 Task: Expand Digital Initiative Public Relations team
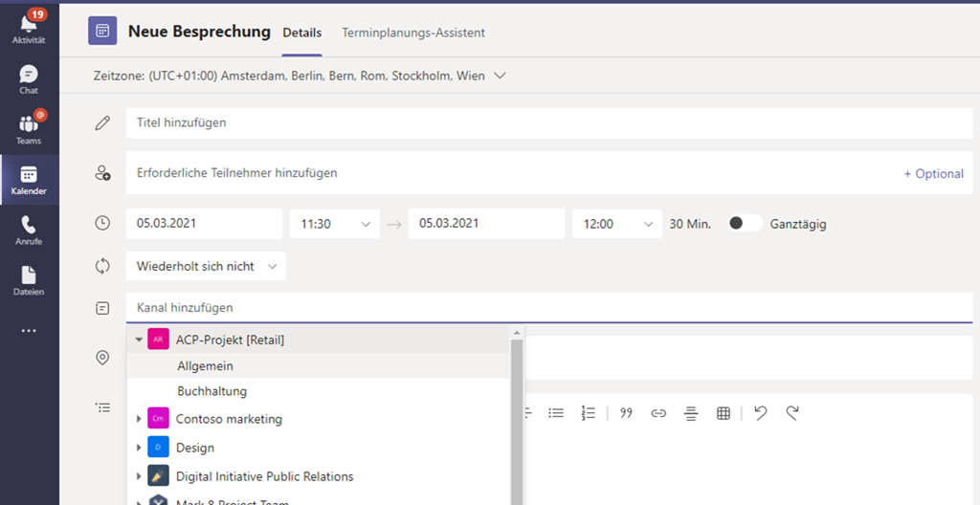139,476
